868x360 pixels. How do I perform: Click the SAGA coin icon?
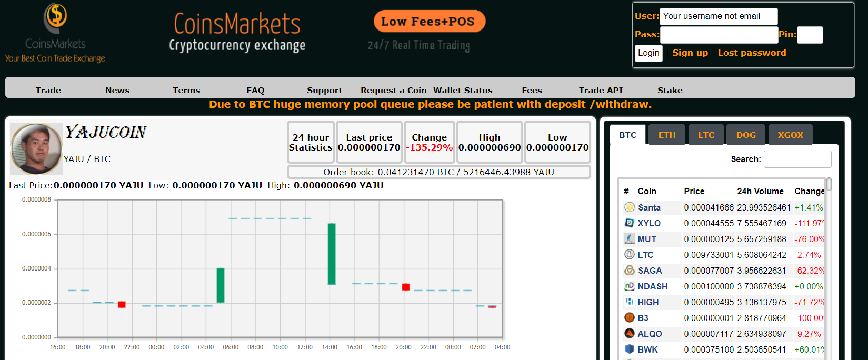[630, 271]
